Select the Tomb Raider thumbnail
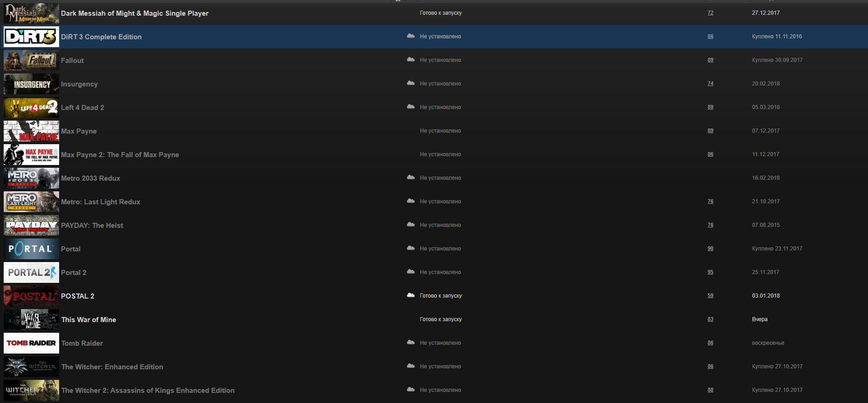 [x=31, y=343]
